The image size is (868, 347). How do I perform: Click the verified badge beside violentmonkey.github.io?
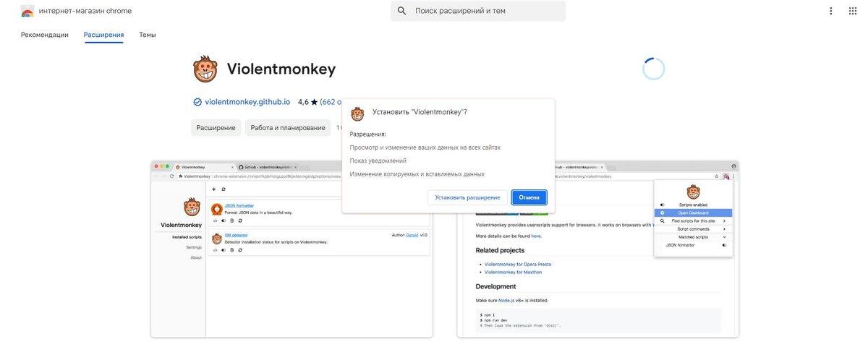pos(197,102)
